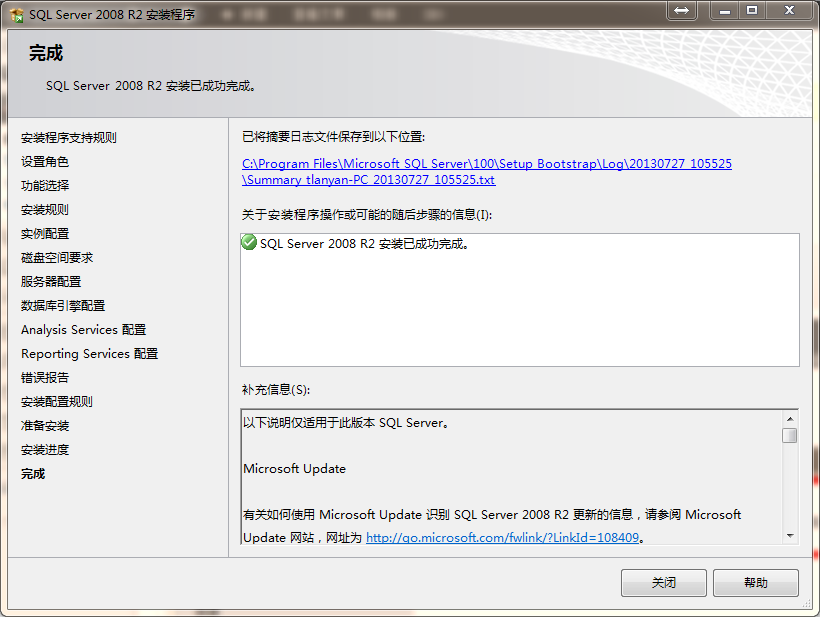Click the up arrow of the 补充信息 scrollbar
The height and width of the screenshot is (617, 820).
tap(790, 418)
